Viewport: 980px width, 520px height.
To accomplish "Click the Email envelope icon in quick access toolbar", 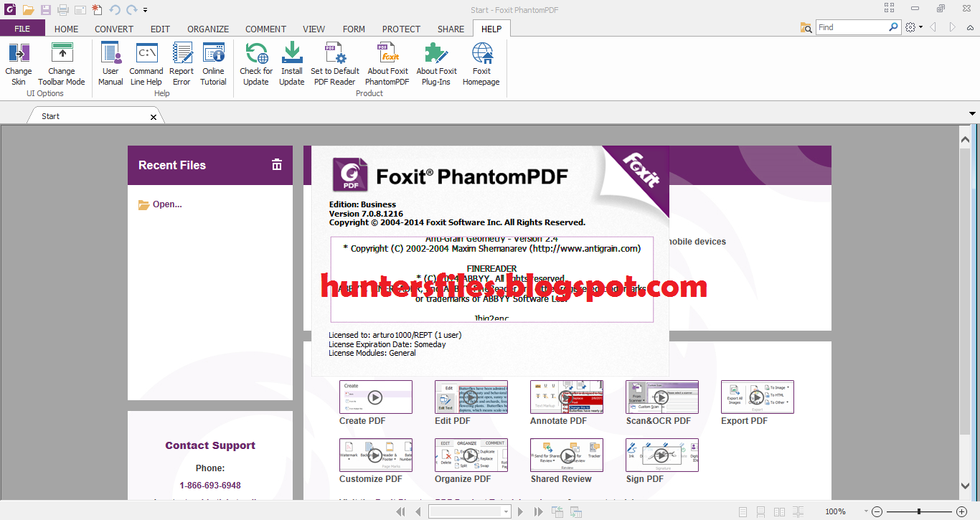I will click(80, 10).
